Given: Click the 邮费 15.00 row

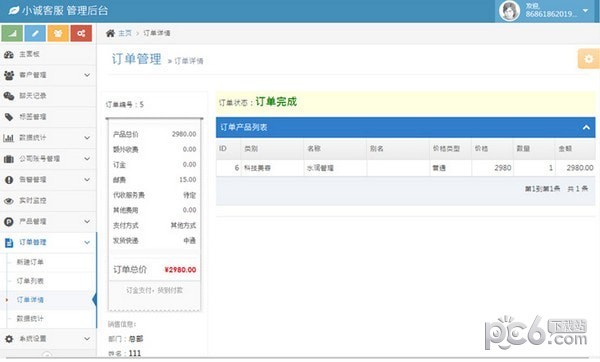Looking at the screenshot, I should click(x=155, y=180).
